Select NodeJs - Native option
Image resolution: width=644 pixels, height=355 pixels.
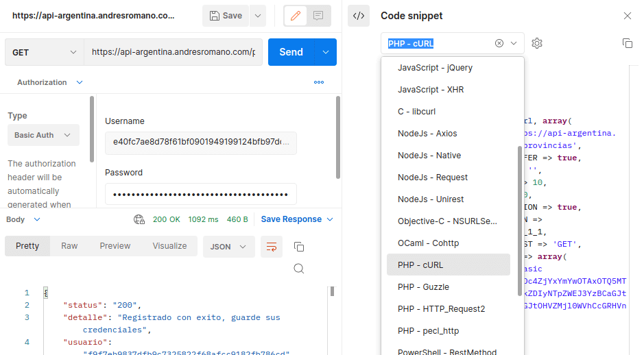click(x=449, y=156)
